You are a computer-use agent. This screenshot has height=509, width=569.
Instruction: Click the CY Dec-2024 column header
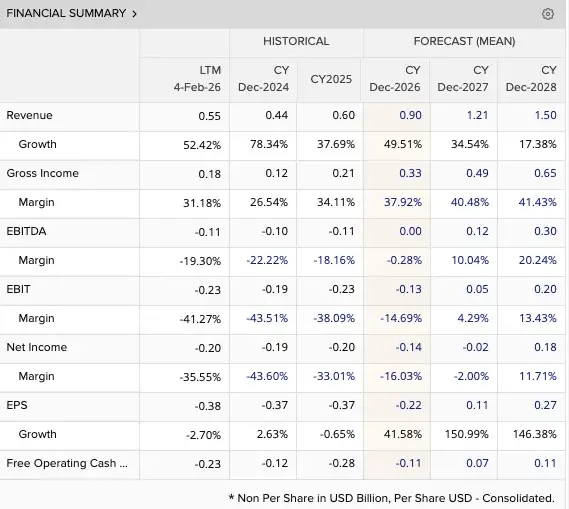pos(263,79)
